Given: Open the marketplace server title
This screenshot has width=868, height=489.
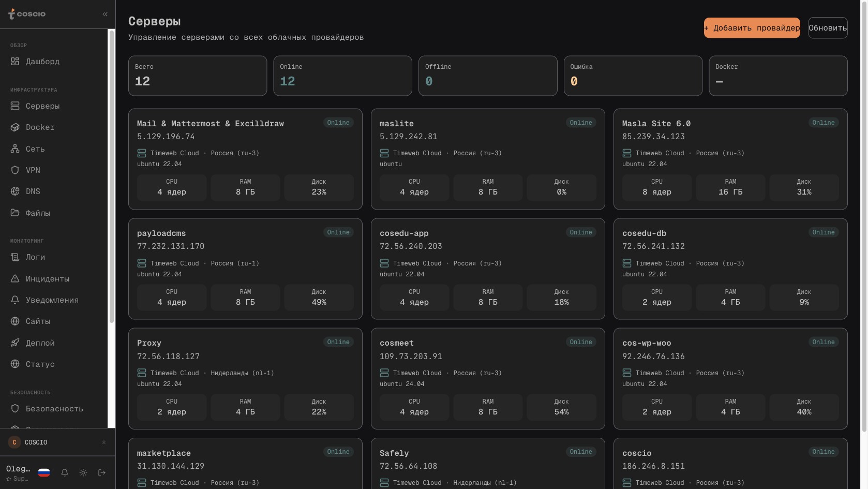Looking at the screenshot, I should click(x=164, y=453).
